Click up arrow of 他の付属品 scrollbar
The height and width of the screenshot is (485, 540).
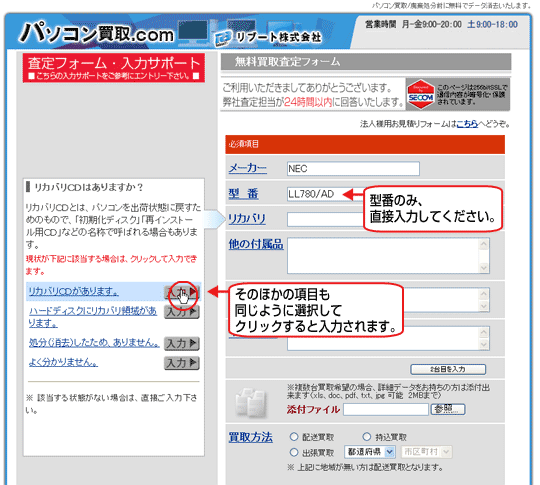click(x=484, y=244)
